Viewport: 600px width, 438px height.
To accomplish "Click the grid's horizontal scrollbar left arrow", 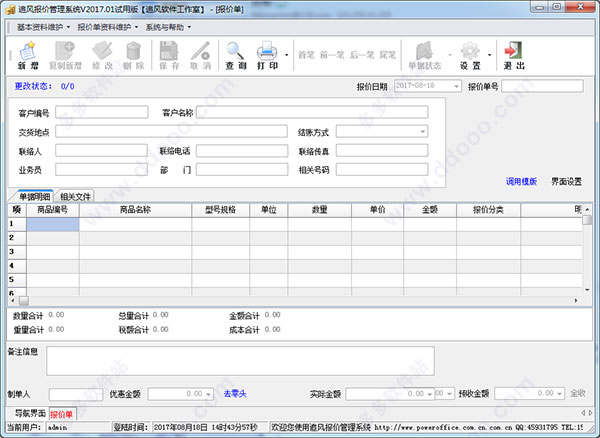I will point(13,301).
